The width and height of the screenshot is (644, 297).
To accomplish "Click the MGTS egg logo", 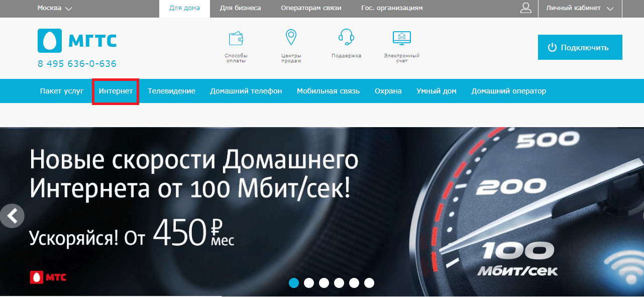I will [x=49, y=41].
